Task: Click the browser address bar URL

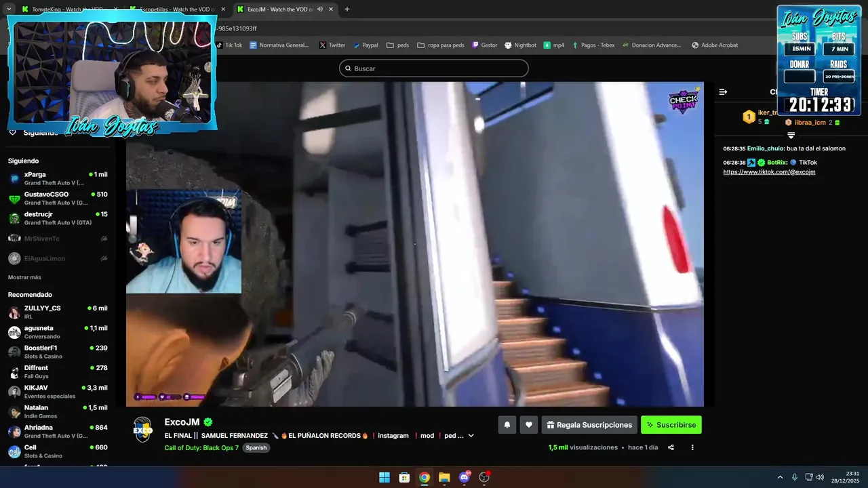Action: [237, 28]
